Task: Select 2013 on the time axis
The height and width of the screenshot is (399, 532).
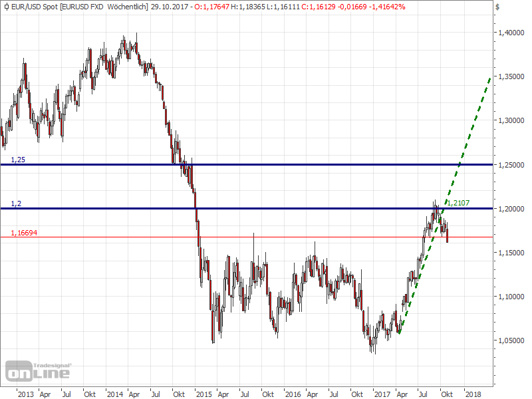Action: point(25,394)
